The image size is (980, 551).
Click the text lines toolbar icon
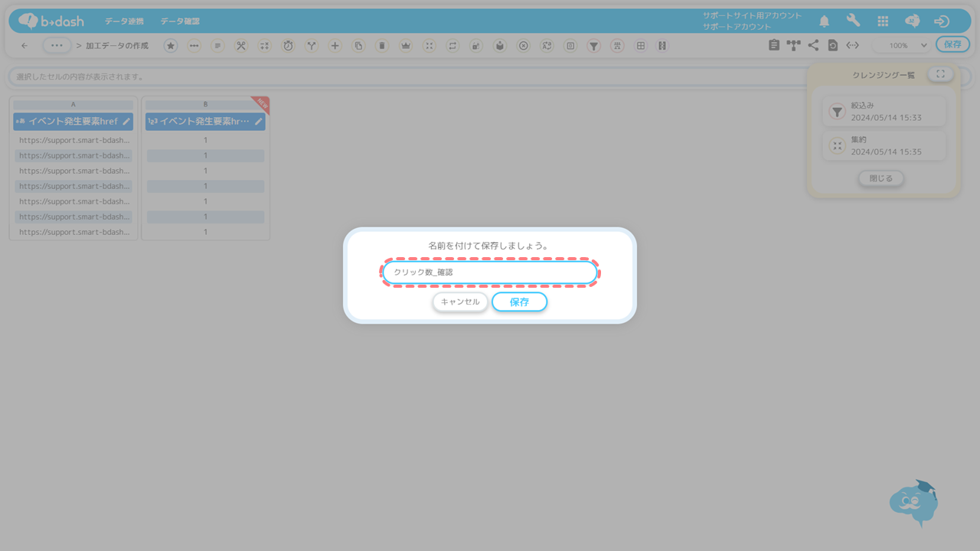click(x=218, y=46)
